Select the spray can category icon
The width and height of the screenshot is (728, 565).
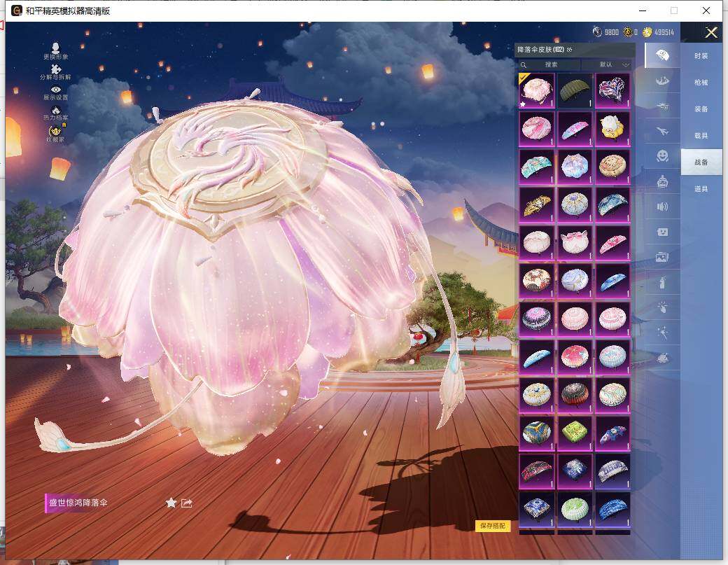[x=662, y=282]
